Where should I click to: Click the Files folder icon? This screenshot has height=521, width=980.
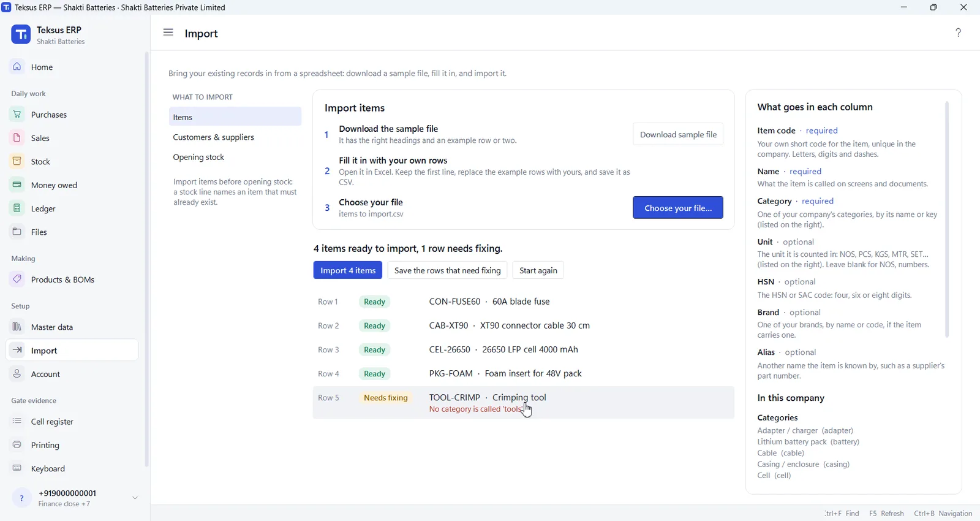(x=17, y=232)
